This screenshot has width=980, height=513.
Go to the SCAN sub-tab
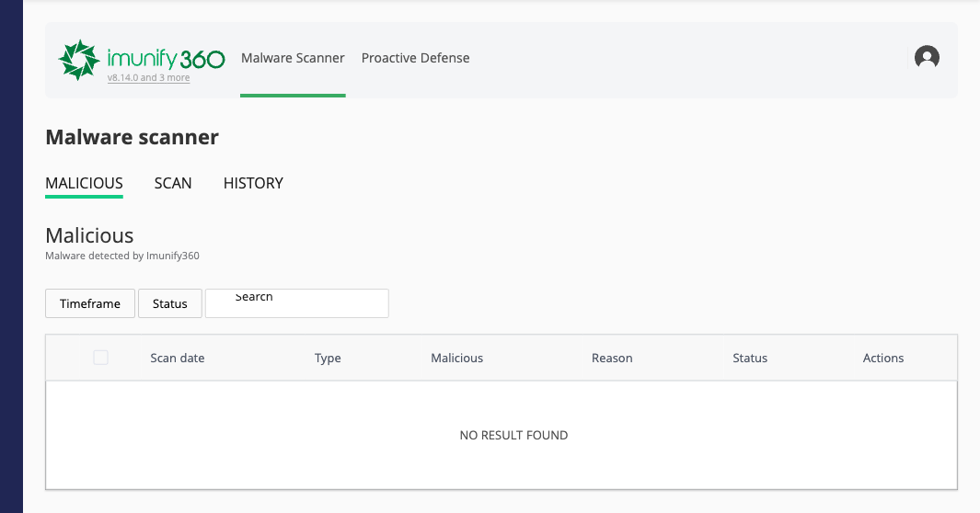pyautogui.click(x=173, y=184)
